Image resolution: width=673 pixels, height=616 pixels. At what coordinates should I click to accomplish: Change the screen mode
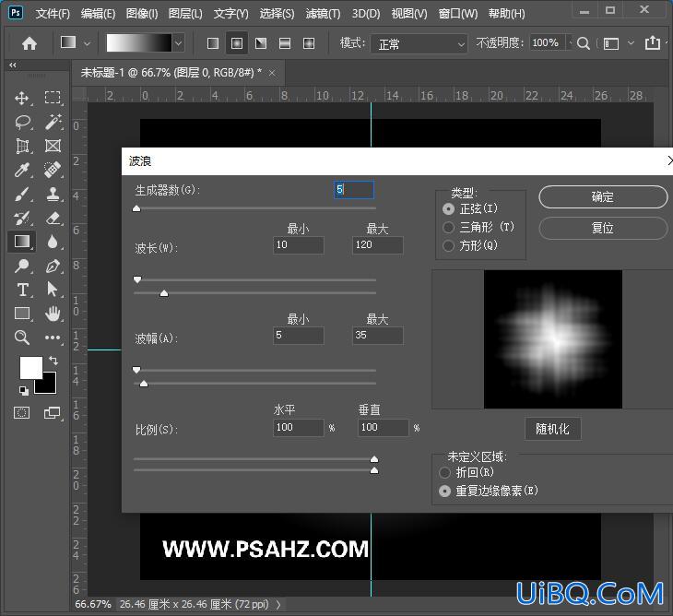53,413
